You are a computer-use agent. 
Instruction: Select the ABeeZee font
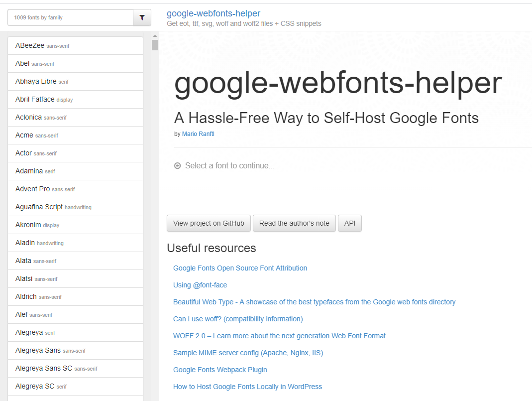point(30,45)
